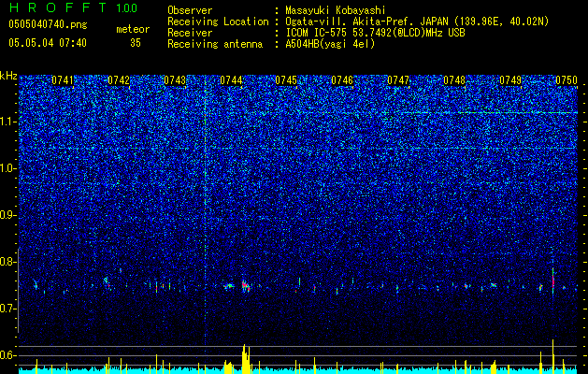This screenshot has width=588, height=374.
Task: Click the ICOM IC-575 receiver text
Action: point(375,33)
